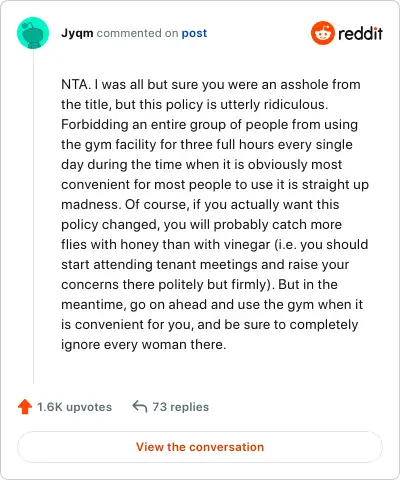Visit the Jyqm username profile link

tap(77, 34)
